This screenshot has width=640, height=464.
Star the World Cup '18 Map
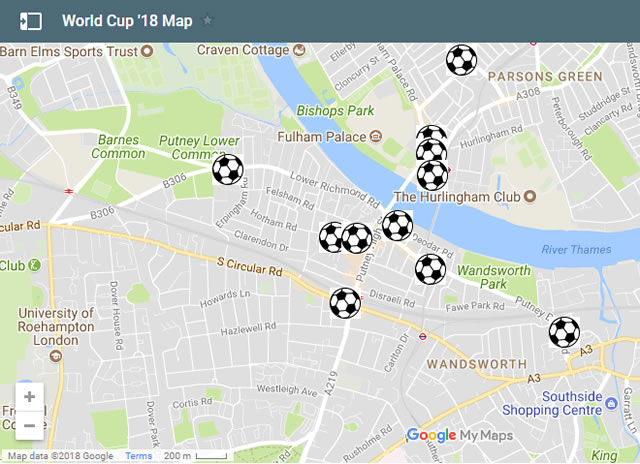pos(207,20)
